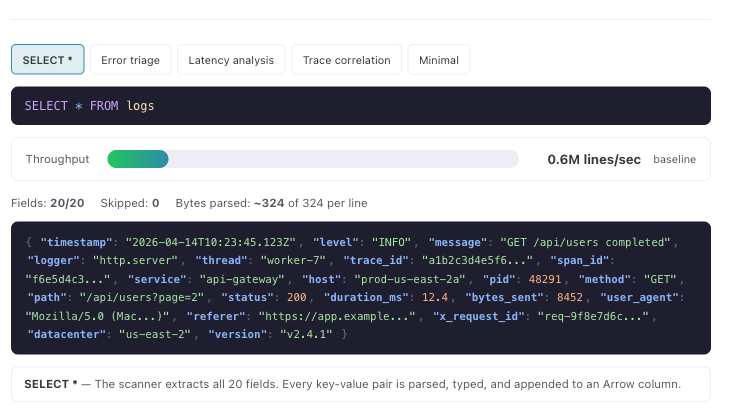The height and width of the screenshot is (418, 729).
Task: Click the Bytes parsed per line statistic
Action: pos(271,203)
